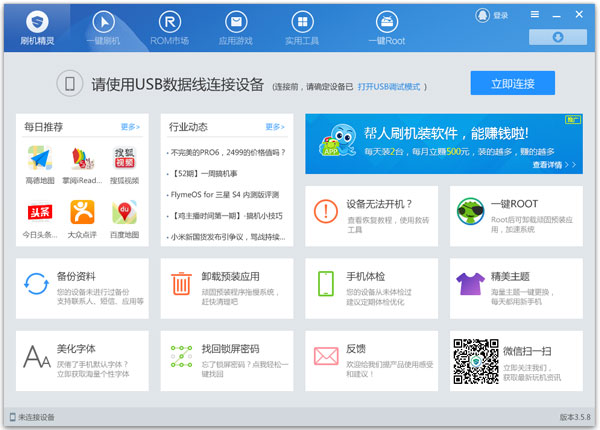This screenshot has height=430, width=600.
Task: Open the 一键ROOT card title
Action: point(514,204)
